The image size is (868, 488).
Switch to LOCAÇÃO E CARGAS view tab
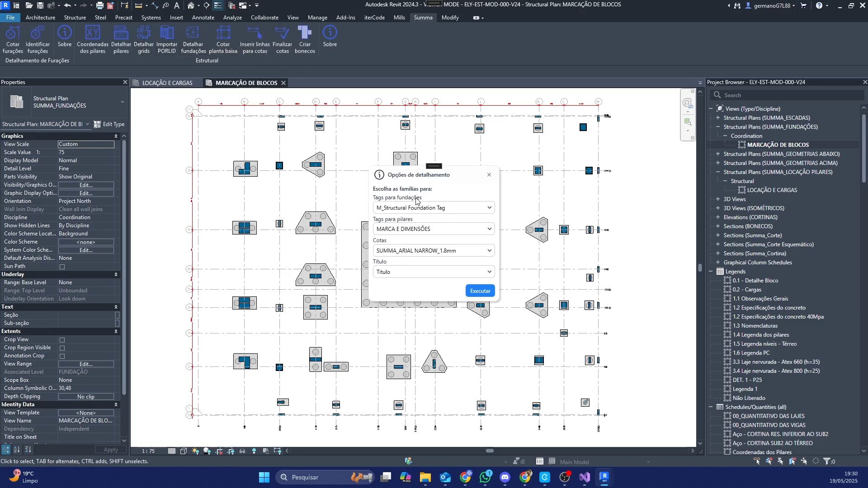tap(167, 83)
